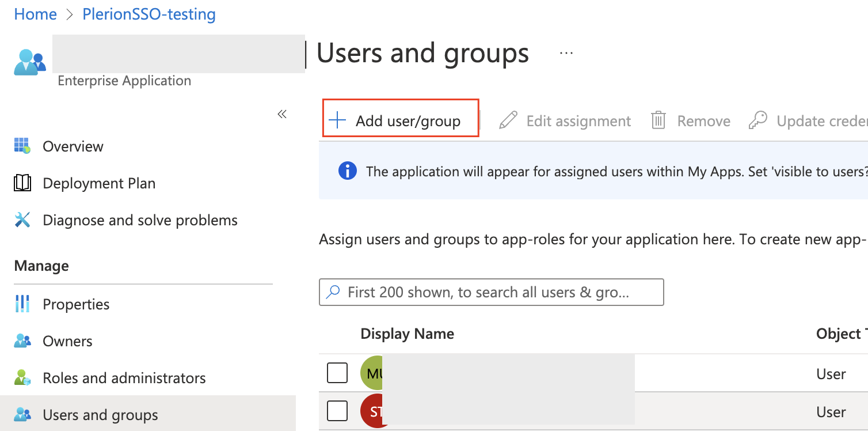Viewport: 868px width, 431px height.
Task: Select Deployment Plan menu item
Action: pyautogui.click(x=99, y=183)
